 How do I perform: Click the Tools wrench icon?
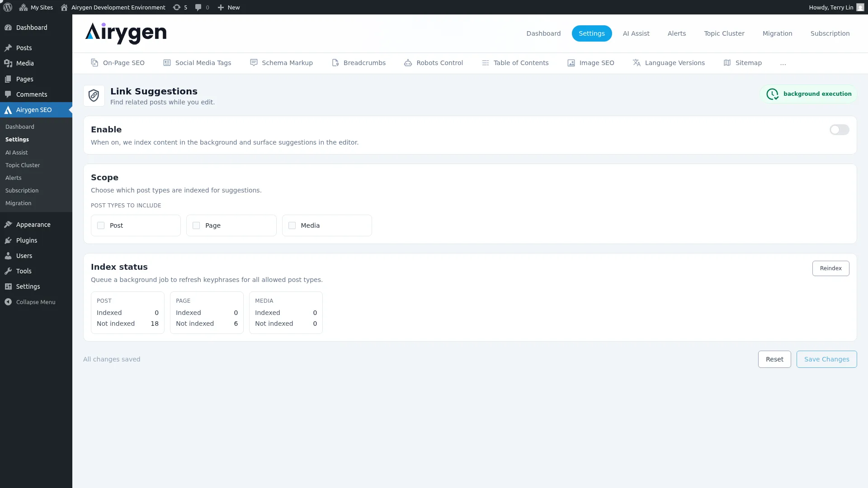[8, 271]
